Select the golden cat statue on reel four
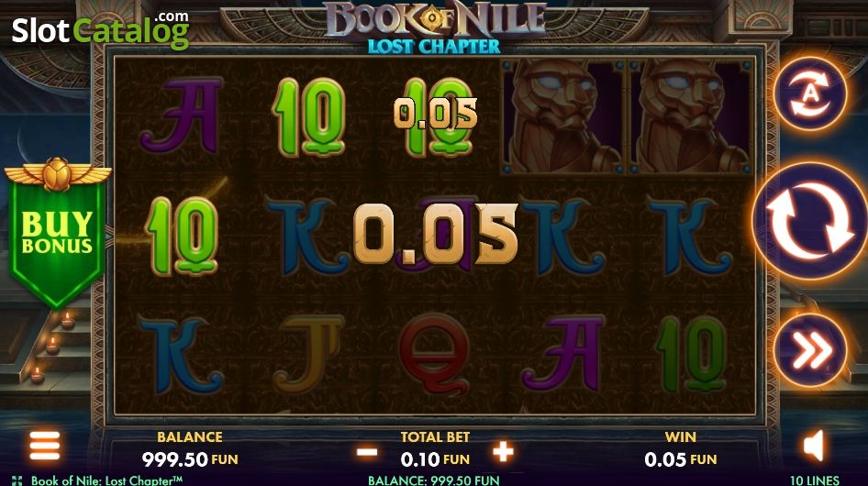The height and width of the screenshot is (486, 868). coord(563,116)
